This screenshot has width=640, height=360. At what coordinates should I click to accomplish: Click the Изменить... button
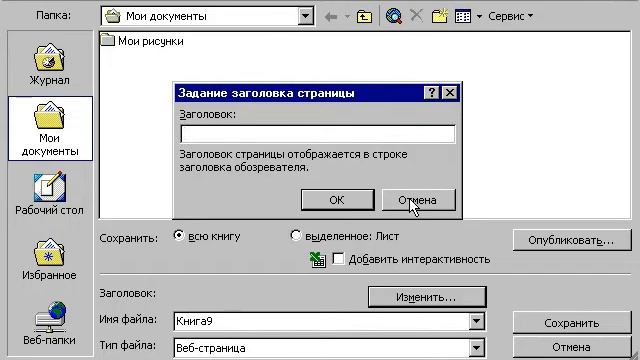(x=427, y=297)
